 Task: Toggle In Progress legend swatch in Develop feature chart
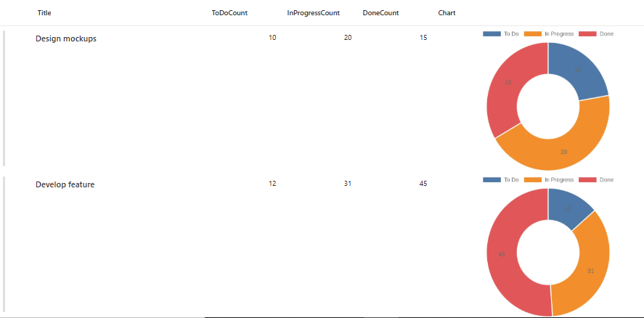[533, 179]
